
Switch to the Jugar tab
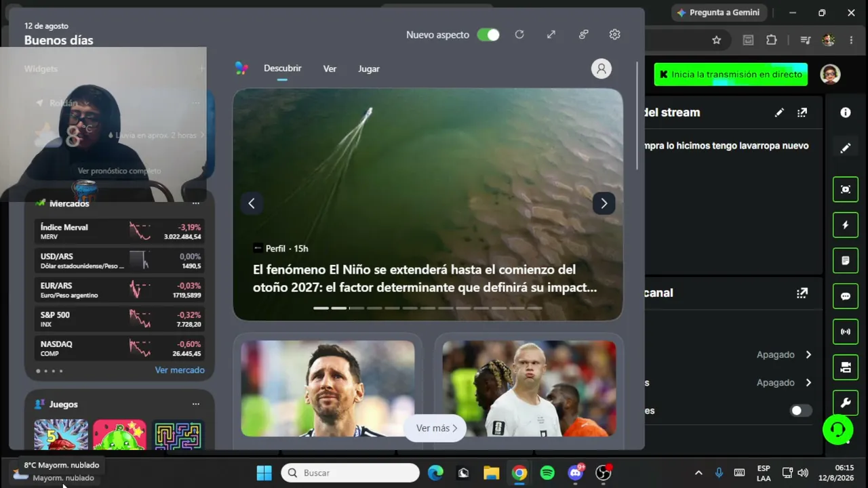369,68
